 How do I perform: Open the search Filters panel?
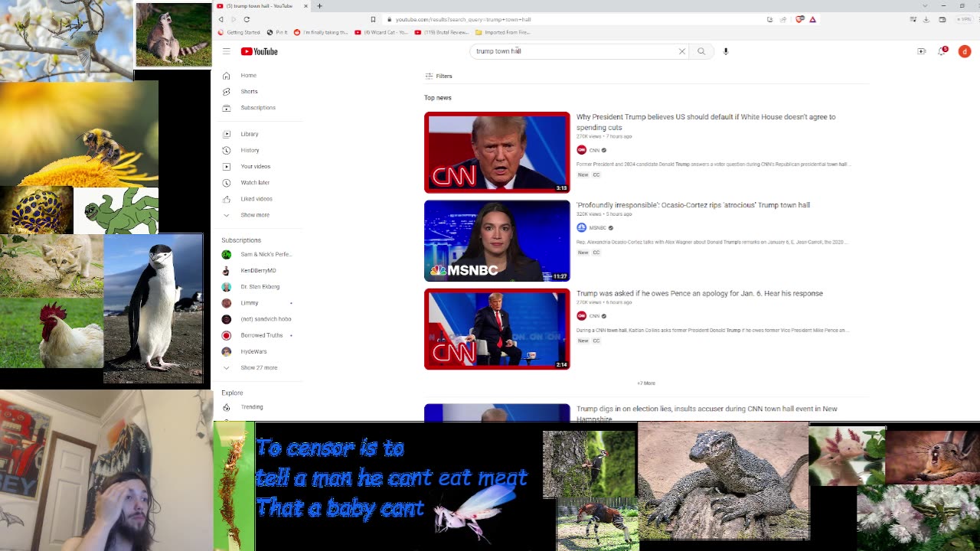coord(439,76)
